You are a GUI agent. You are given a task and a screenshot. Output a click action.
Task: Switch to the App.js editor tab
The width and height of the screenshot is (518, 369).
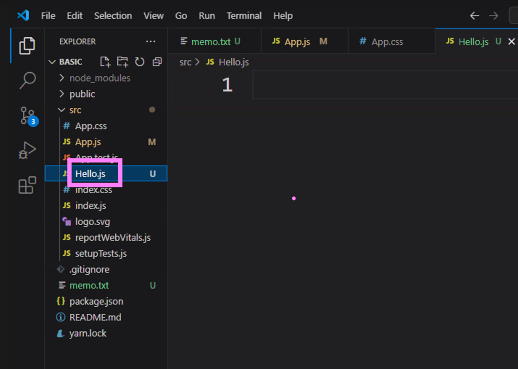[305, 41]
